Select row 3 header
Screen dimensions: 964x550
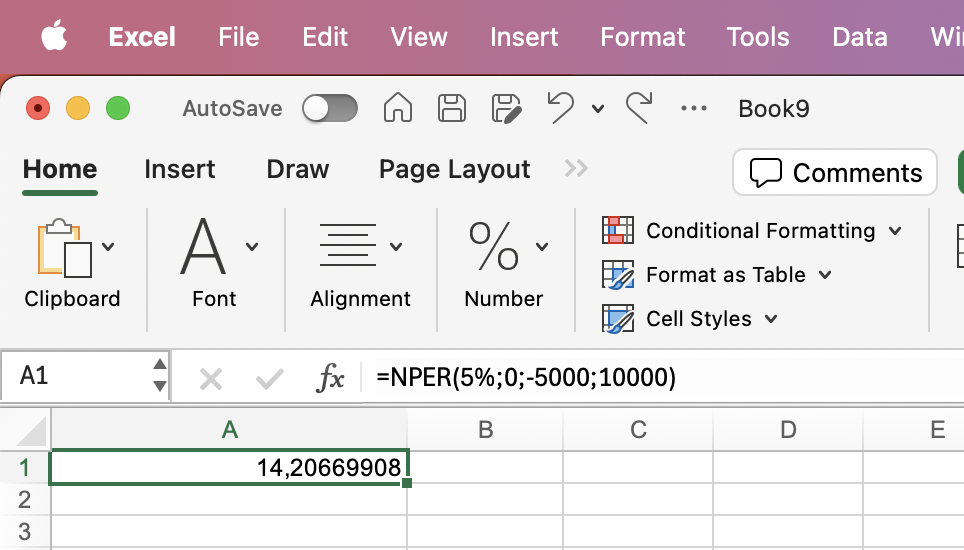click(x=25, y=532)
